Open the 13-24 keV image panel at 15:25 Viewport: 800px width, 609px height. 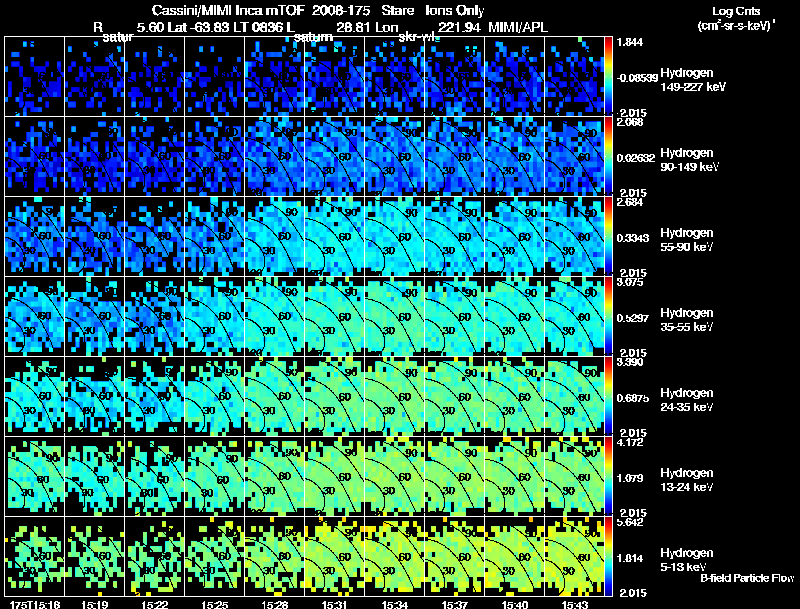pos(214,476)
